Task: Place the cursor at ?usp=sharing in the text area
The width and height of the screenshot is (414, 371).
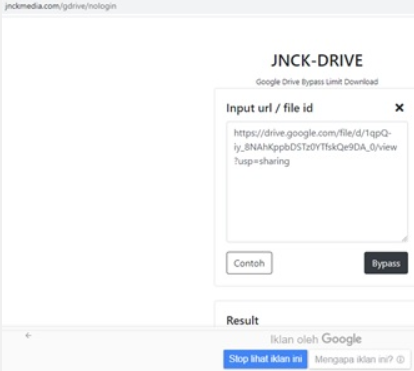Action: (262, 161)
